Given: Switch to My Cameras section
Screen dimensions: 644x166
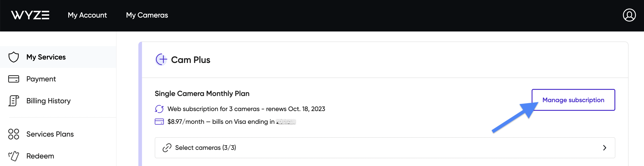Looking at the screenshot, I should tap(147, 15).
